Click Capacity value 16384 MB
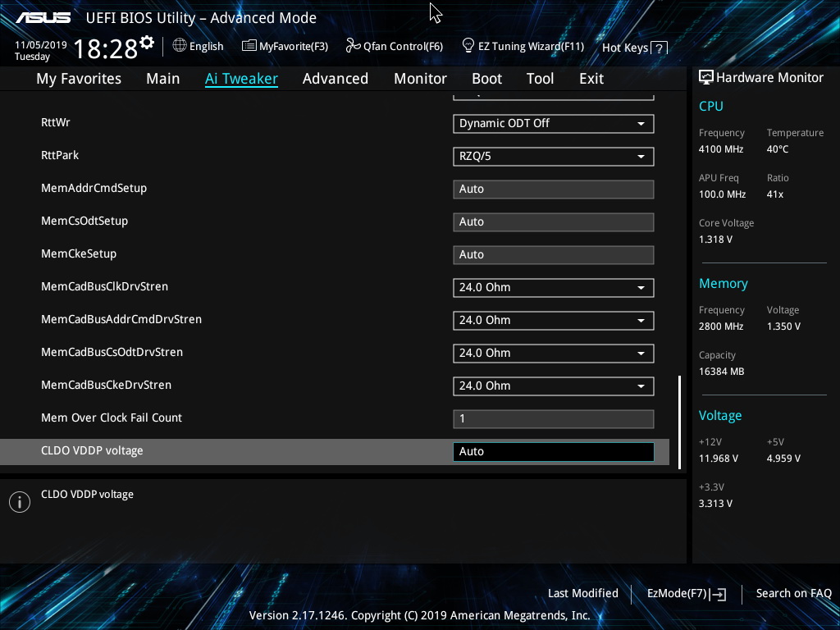Viewport: 840px width, 630px height. [722, 372]
